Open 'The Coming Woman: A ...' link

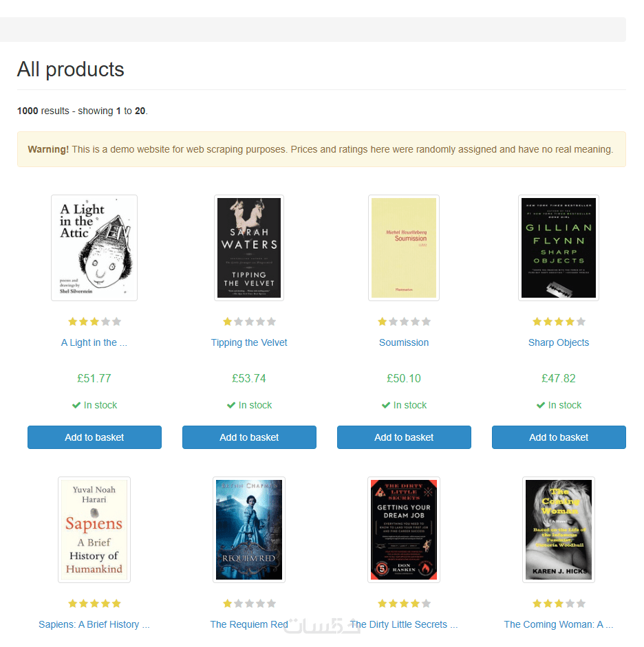559,624
